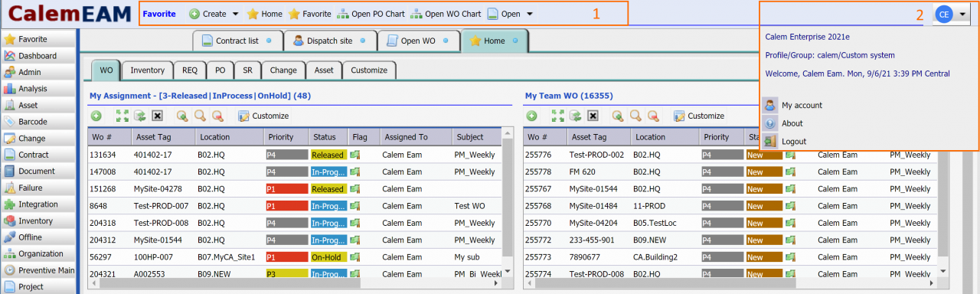This screenshot has width=980, height=294.
Task: Click the On-Hold status cell of WO 56297
Action: [328, 257]
